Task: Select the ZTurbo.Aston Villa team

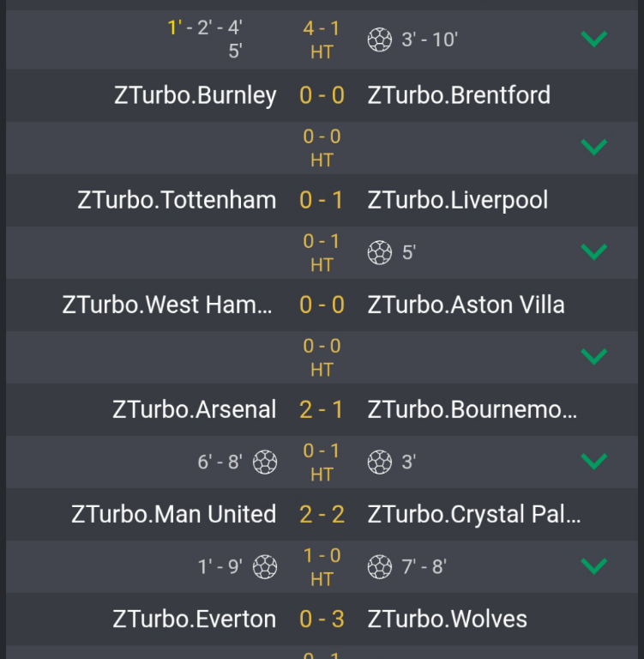Action: click(x=466, y=305)
